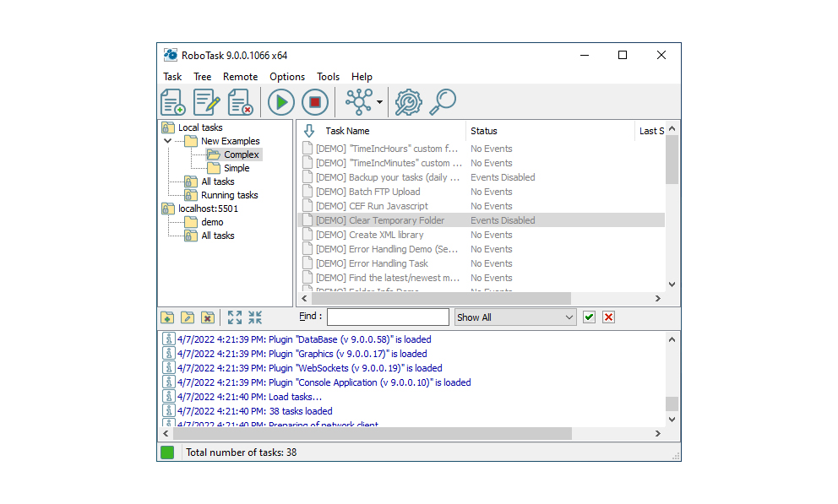Image resolution: width=838 pixels, height=504 pixels.
Task: Click the collapse all tree arrows icon
Action: pos(255,317)
